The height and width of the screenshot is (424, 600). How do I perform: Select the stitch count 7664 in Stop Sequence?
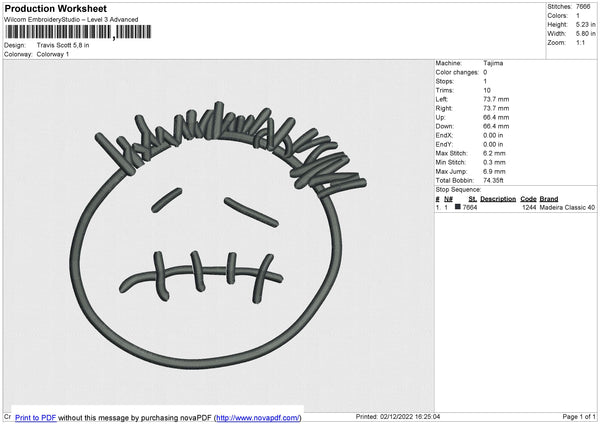470,207
